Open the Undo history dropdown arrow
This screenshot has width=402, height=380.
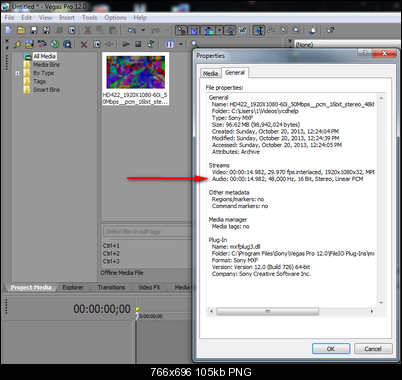[x=143, y=30]
